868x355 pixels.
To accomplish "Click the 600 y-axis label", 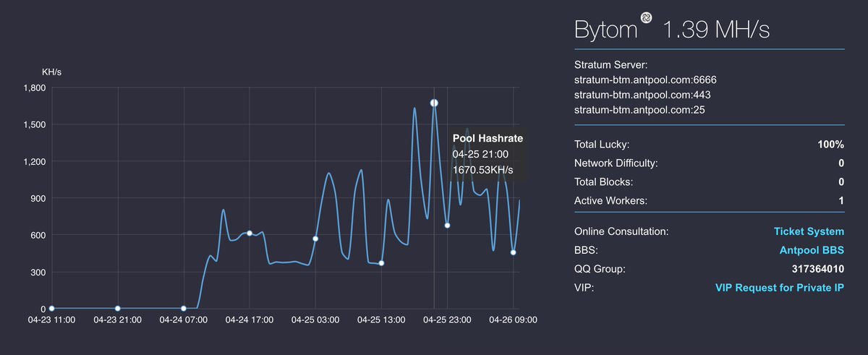I will (39, 235).
